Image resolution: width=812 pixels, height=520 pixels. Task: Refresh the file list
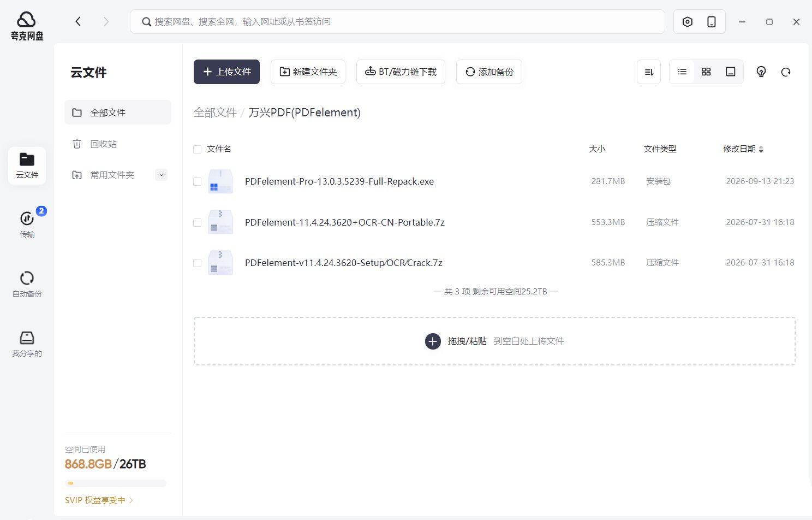pyautogui.click(x=786, y=72)
